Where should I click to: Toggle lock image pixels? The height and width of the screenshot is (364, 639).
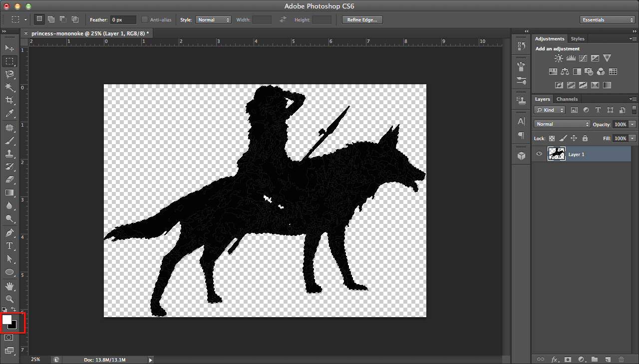(x=563, y=138)
